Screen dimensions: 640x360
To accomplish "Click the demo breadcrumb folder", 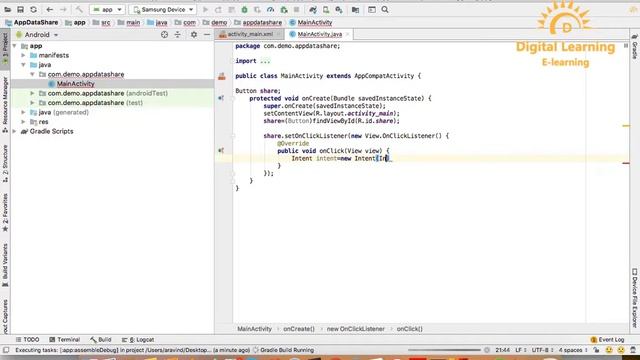I will [215, 22].
